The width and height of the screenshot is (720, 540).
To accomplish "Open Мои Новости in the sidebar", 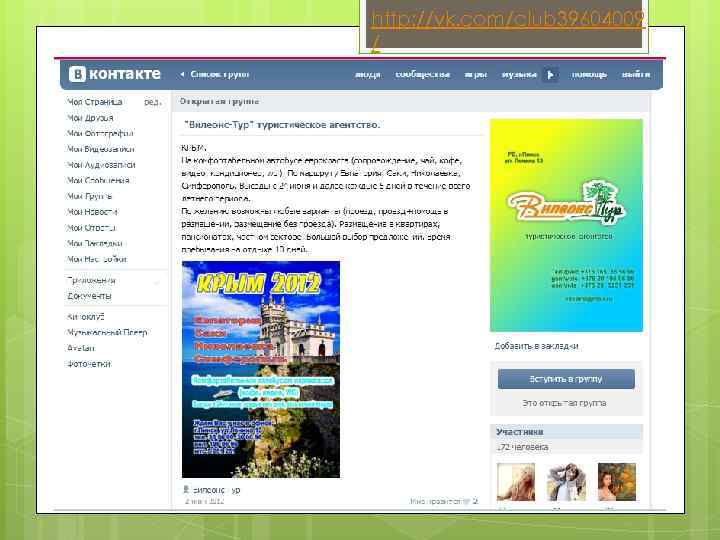I will tap(92, 212).
